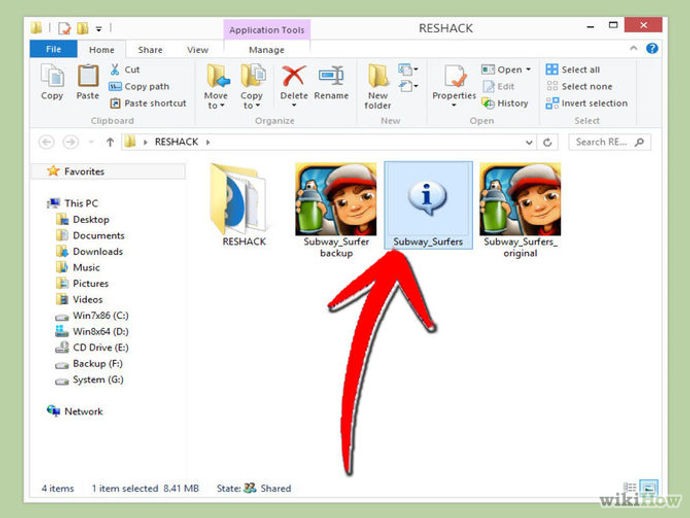This screenshot has height=518, width=690.
Task: Collapse the ribbon with the chevron
Action: (633, 48)
